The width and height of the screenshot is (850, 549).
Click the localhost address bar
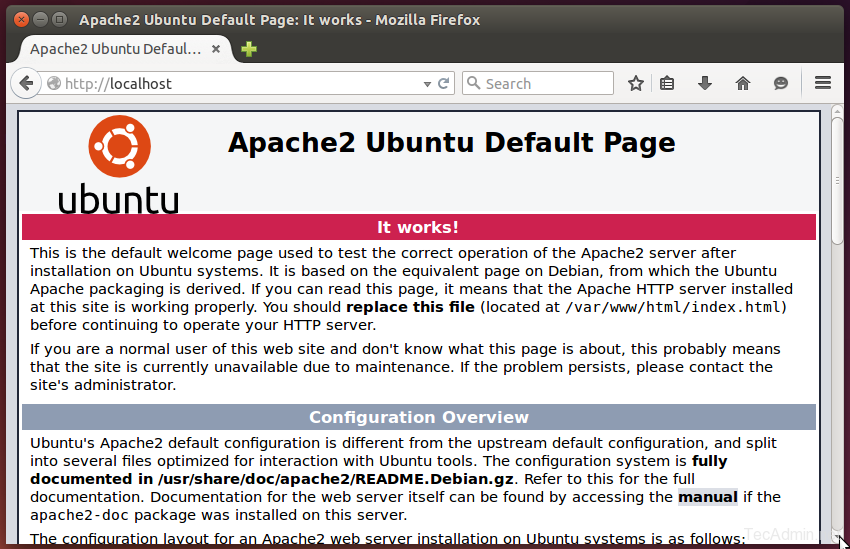[x=240, y=84]
